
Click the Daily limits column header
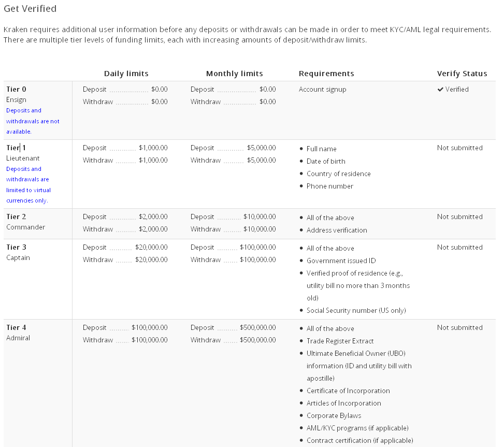coord(126,74)
